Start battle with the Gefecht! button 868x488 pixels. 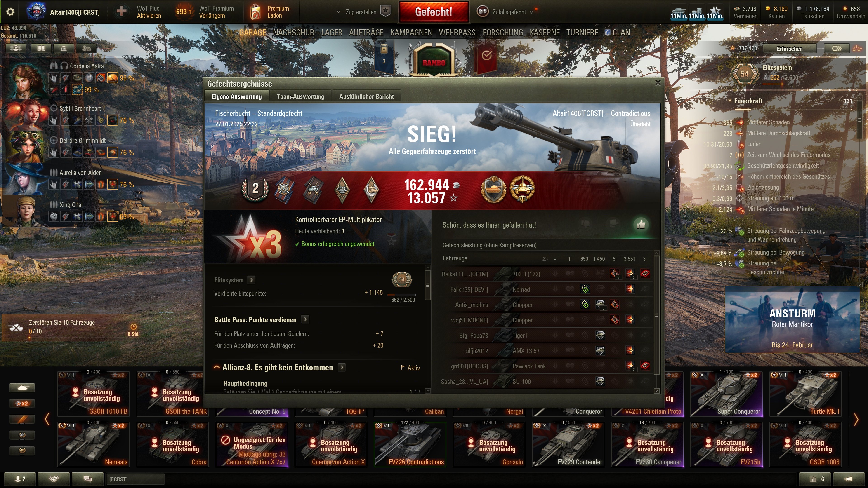click(434, 12)
